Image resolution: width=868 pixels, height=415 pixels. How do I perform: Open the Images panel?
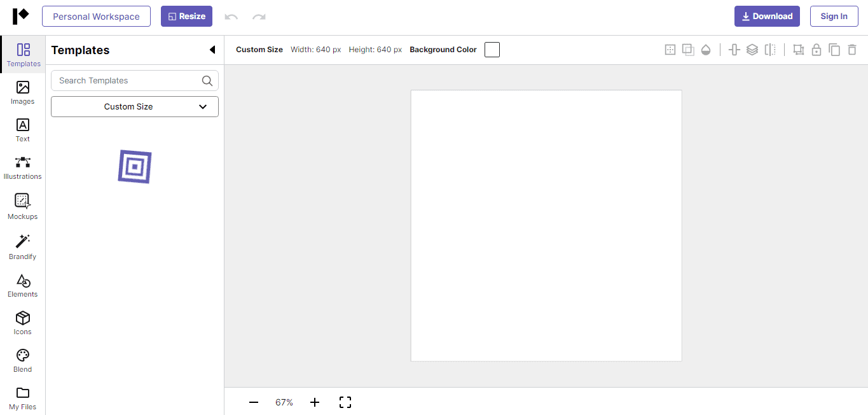pyautogui.click(x=22, y=94)
